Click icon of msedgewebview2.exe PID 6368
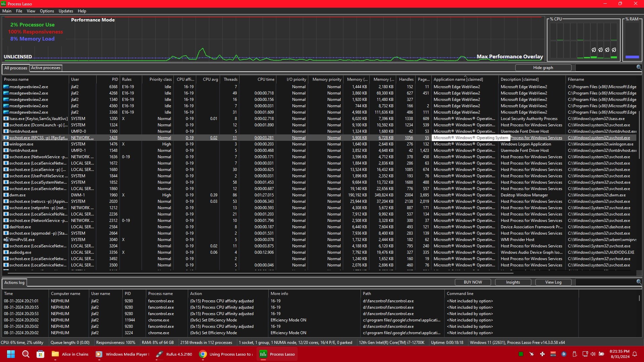Screen dimensions: 644x362 (6, 87)
